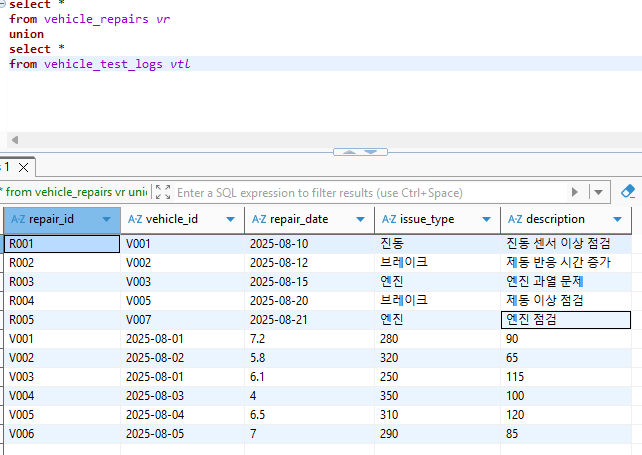
Task: Select cell 엔진 과열 문제
Action: 566,282
